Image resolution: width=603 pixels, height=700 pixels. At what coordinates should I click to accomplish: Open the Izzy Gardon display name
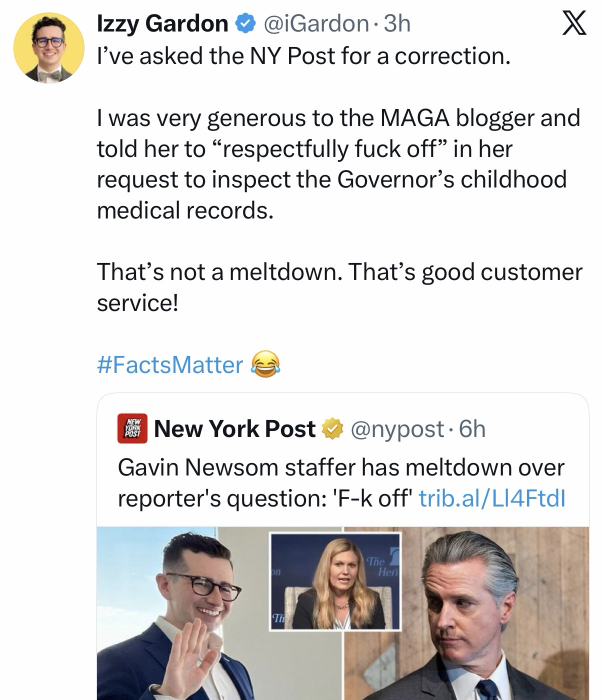[x=162, y=23]
